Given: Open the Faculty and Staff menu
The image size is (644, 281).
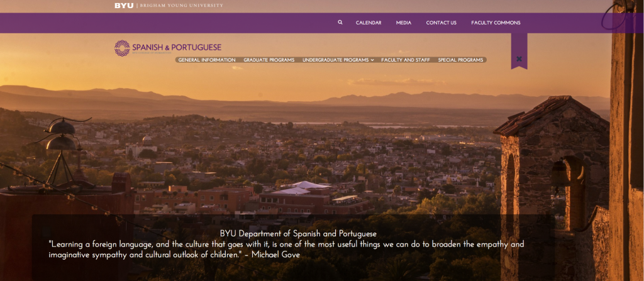Looking at the screenshot, I should click(x=406, y=60).
